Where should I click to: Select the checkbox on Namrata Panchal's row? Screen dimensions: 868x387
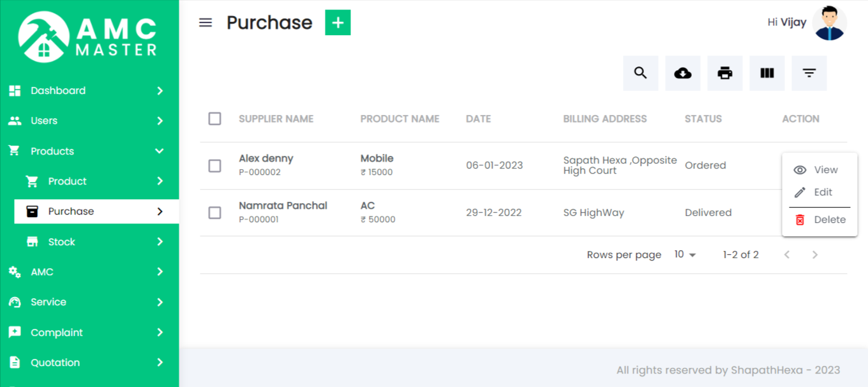point(214,213)
